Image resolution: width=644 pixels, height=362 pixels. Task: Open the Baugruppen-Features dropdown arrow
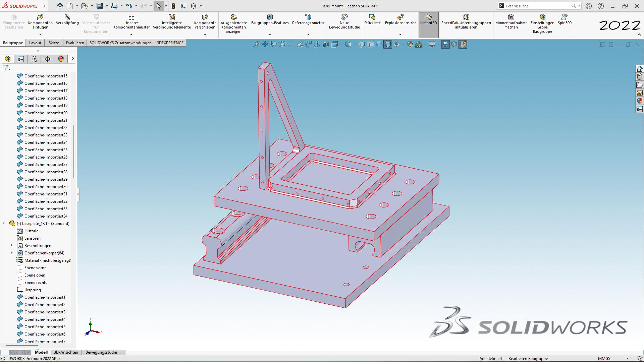pos(270,35)
